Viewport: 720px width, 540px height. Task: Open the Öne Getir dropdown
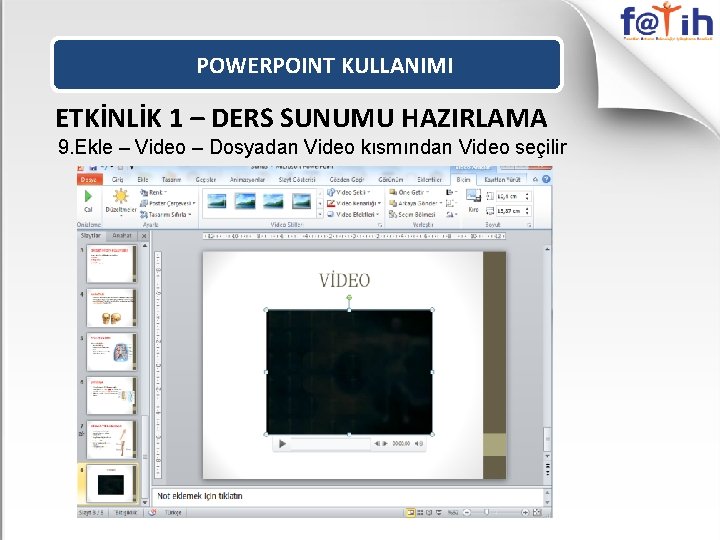pos(409,192)
